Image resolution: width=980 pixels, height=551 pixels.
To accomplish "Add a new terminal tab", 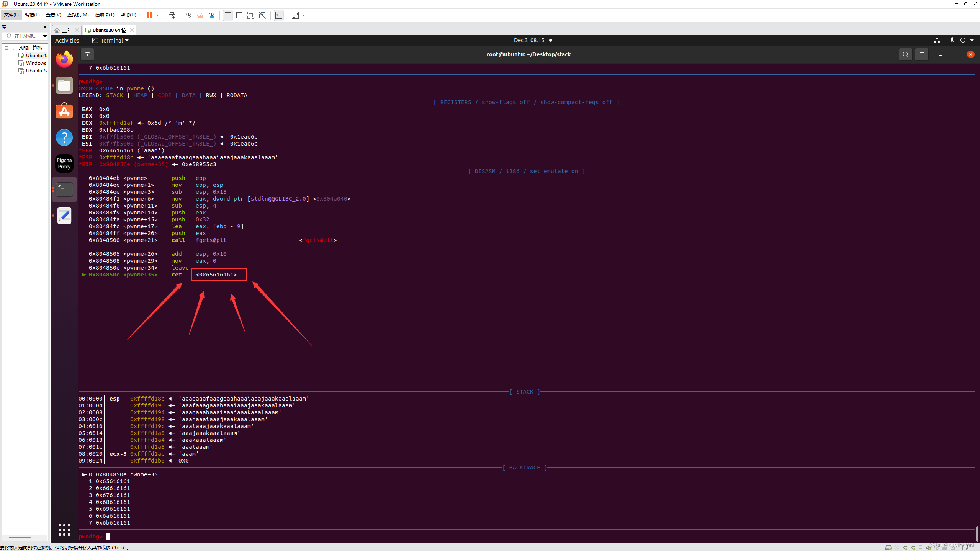I will 87,55.
